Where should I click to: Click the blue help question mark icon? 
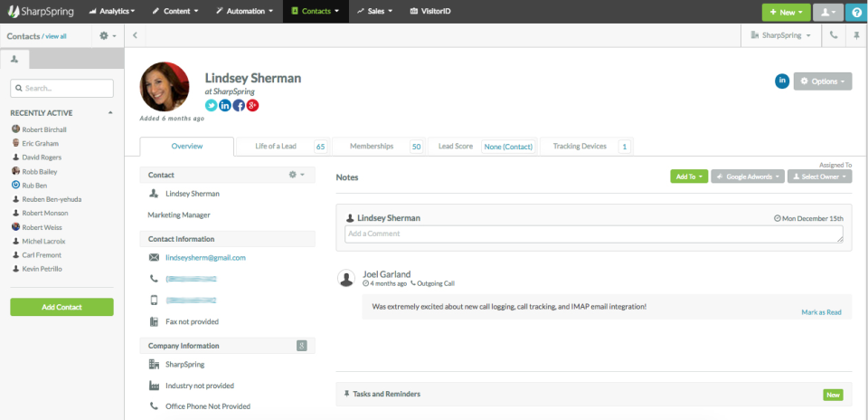856,12
